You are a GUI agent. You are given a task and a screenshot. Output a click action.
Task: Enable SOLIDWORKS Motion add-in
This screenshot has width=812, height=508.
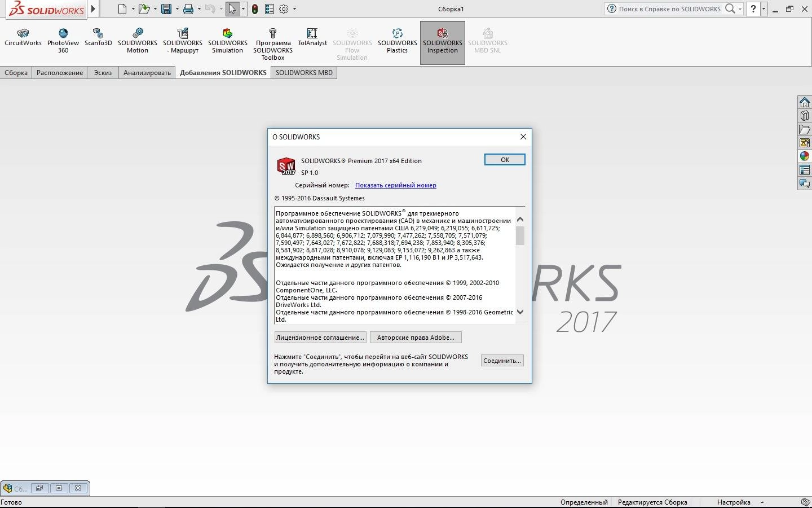pos(138,41)
